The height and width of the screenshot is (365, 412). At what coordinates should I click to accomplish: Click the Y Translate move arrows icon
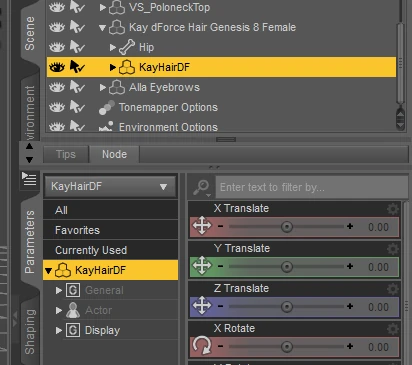[x=202, y=266]
